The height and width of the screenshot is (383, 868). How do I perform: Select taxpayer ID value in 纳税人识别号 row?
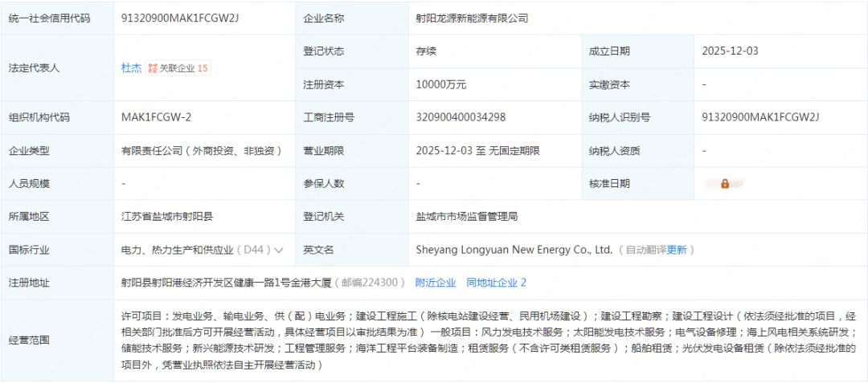click(760, 117)
